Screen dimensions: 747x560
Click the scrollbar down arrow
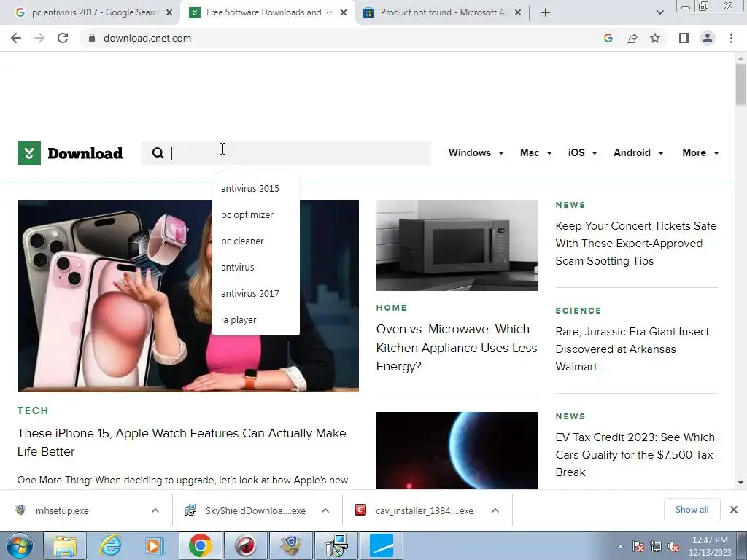click(740, 483)
